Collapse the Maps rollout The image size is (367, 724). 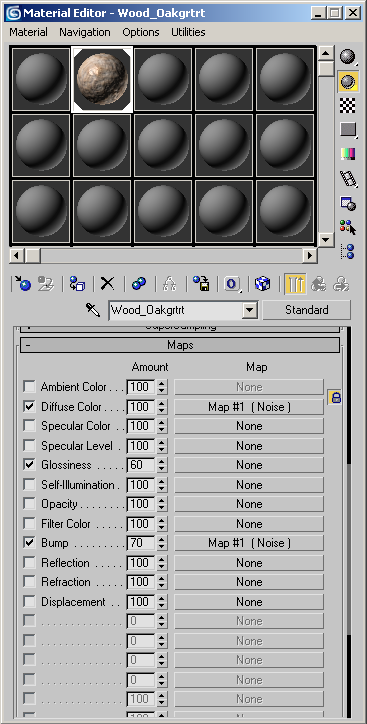click(x=180, y=345)
